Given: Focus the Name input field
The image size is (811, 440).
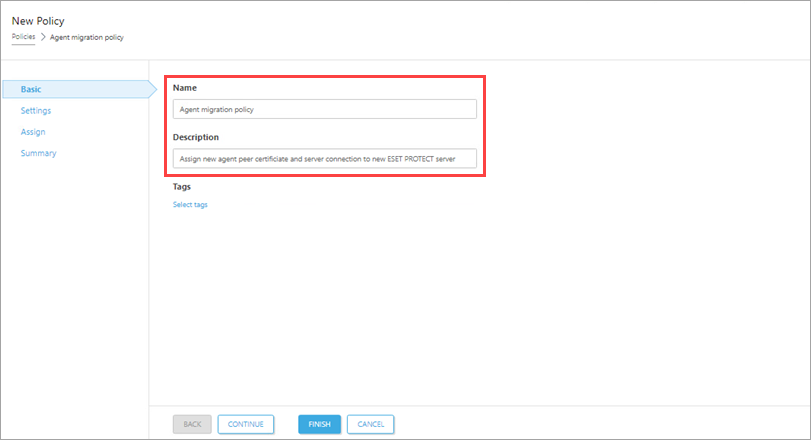Looking at the screenshot, I should (324, 109).
